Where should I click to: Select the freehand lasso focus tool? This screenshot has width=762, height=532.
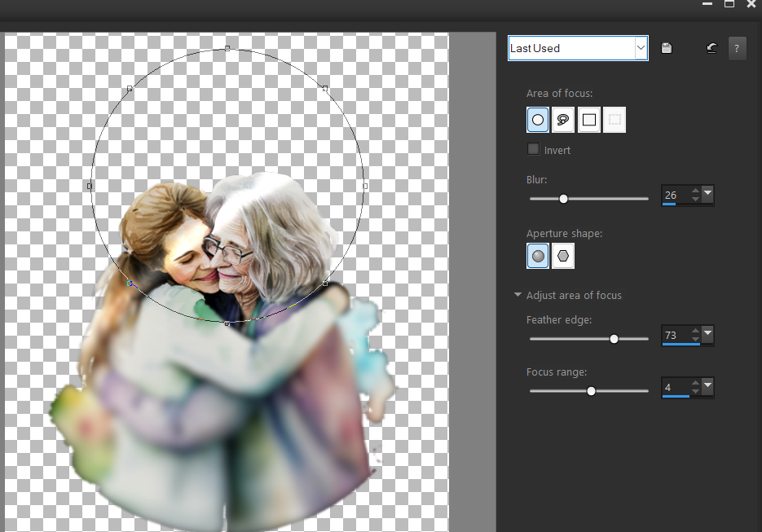point(563,120)
